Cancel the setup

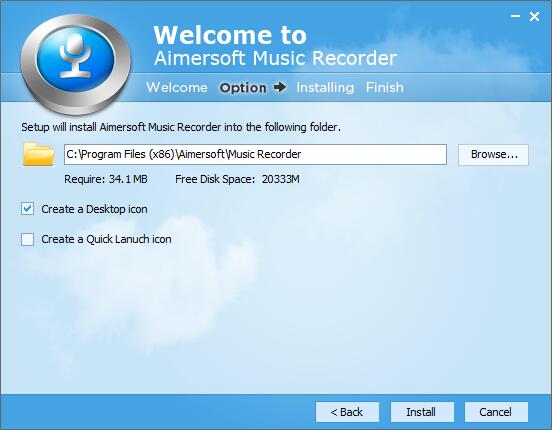point(496,412)
